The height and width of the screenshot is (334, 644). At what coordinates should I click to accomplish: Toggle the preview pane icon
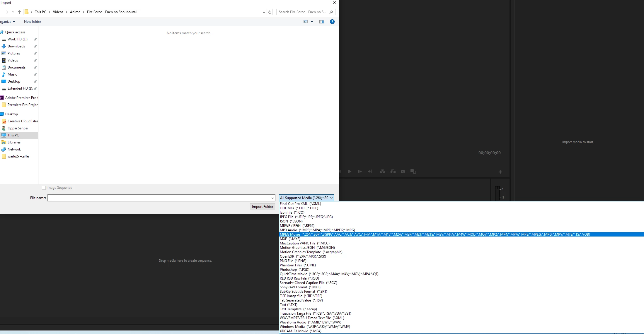(x=321, y=22)
